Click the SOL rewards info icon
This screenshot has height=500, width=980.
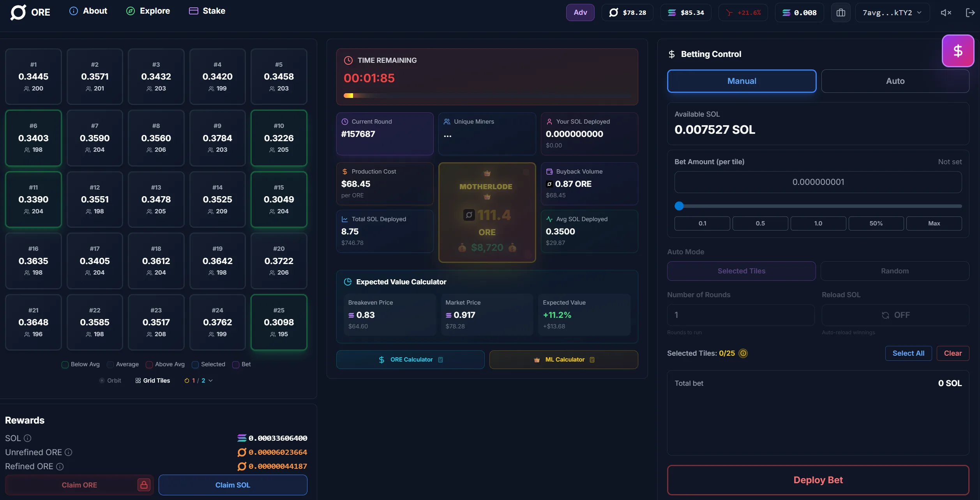27,438
